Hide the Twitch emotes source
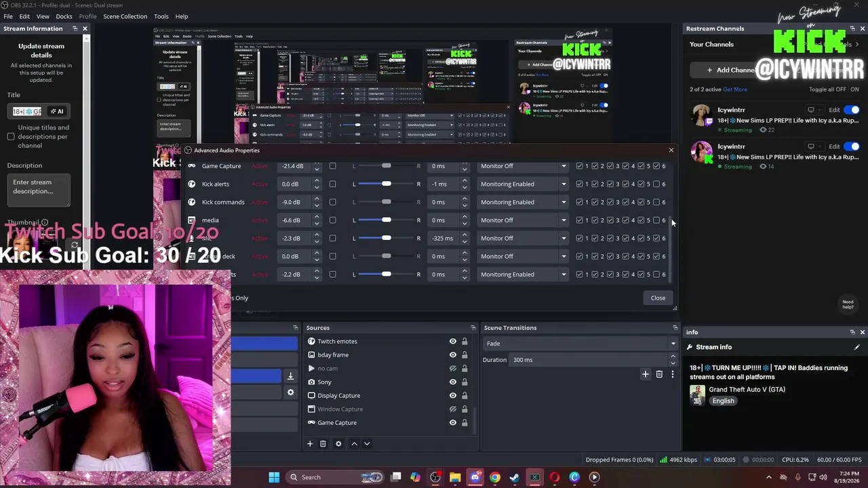 (x=453, y=342)
